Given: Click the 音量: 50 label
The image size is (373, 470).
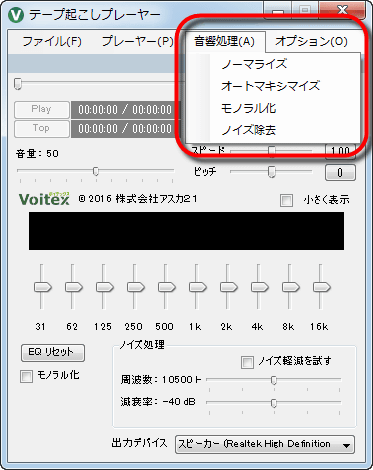Looking at the screenshot, I should click(37, 154).
